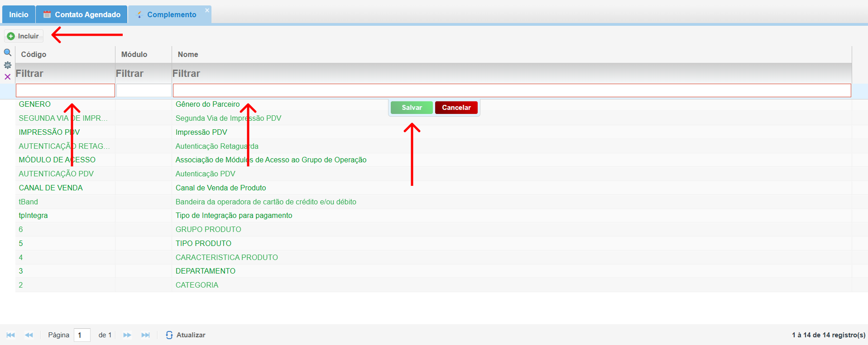The image size is (868, 345).
Task: Click the Código input field
Action: click(x=65, y=90)
